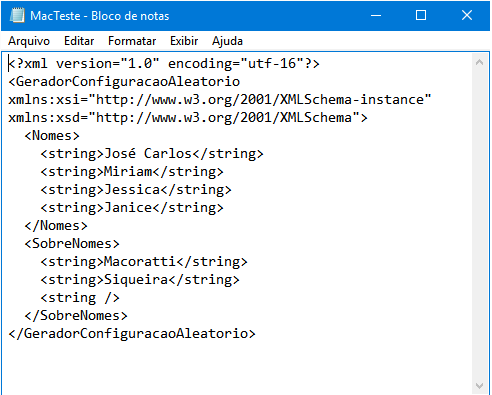The image size is (492, 395).
Task: Place cursor in the Miriam string line
Action: 132,172
